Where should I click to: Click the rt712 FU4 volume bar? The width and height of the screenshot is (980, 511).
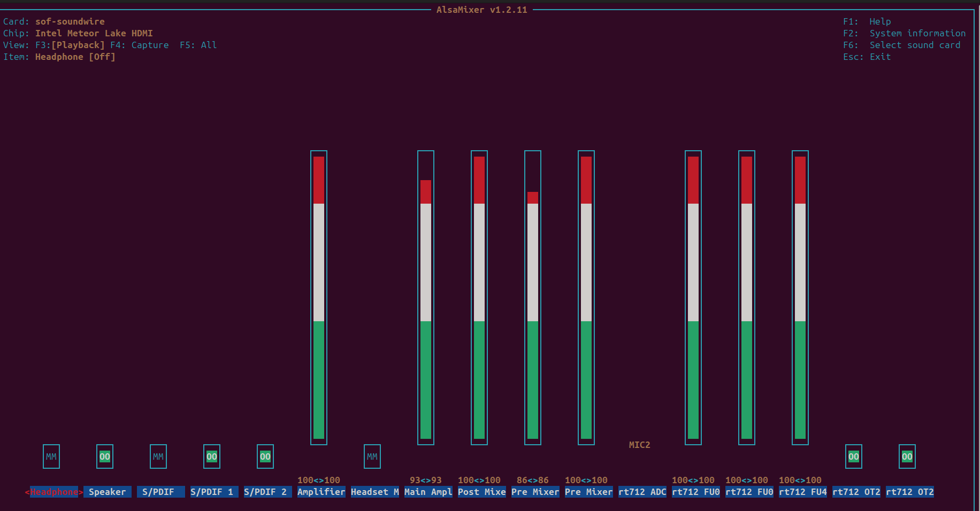[800, 298]
